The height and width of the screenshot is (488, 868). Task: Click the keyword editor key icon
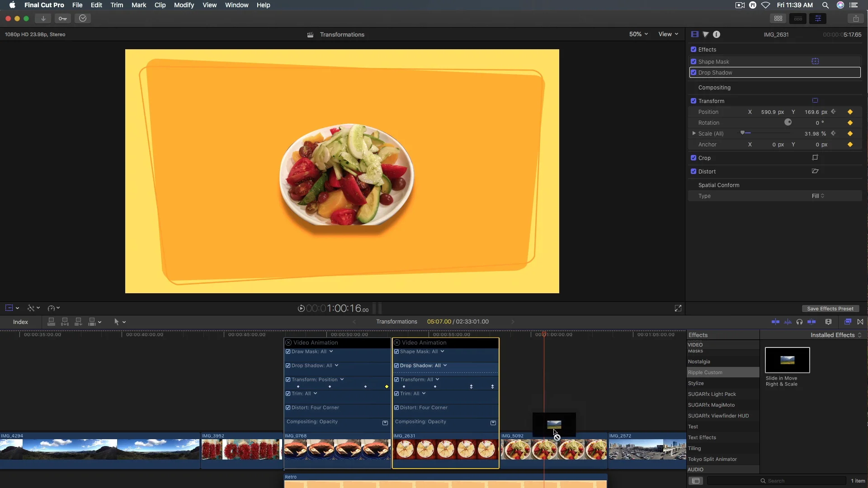[63, 19]
